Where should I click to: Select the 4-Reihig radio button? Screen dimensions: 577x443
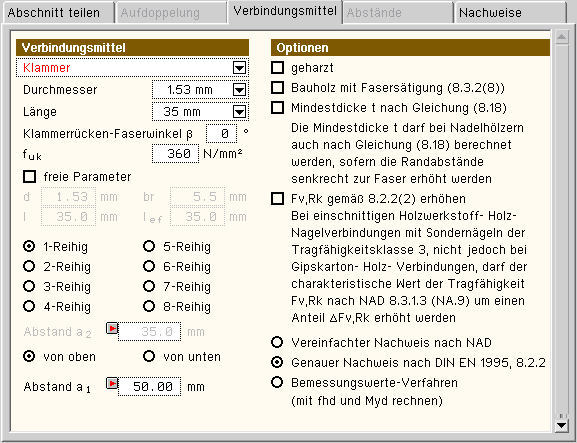[x=29, y=306]
